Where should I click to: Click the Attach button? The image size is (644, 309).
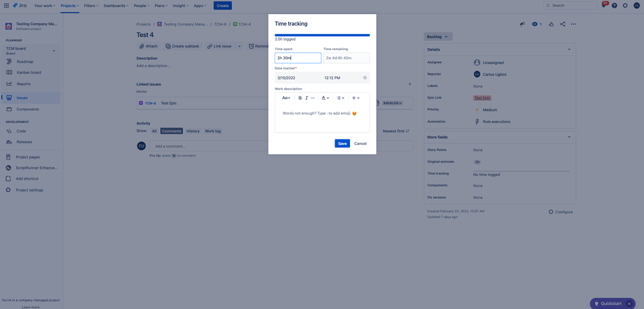click(148, 46)
